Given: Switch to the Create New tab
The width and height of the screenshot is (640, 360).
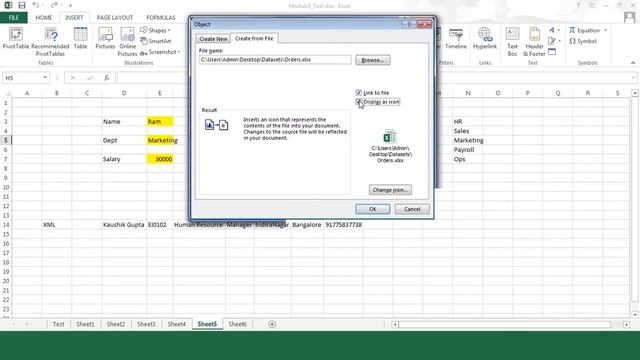Looking at the screenshot, I should [213, 39].
